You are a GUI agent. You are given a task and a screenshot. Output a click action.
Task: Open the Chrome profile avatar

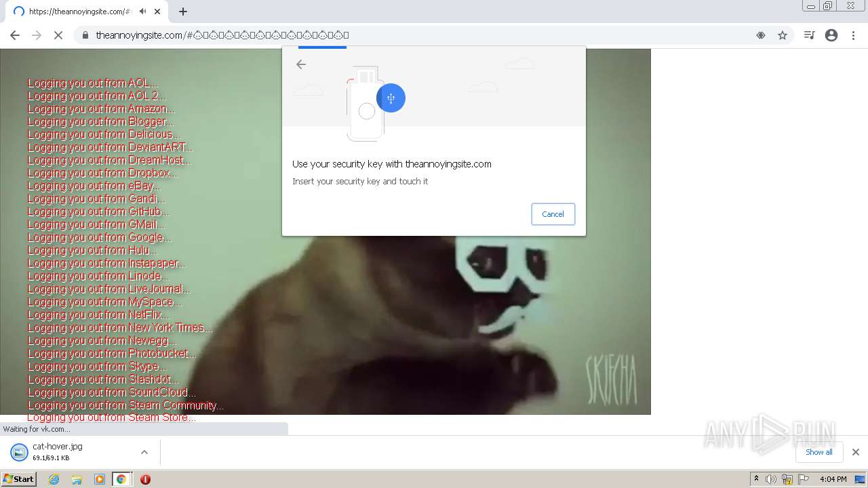(x=831, y=35)
